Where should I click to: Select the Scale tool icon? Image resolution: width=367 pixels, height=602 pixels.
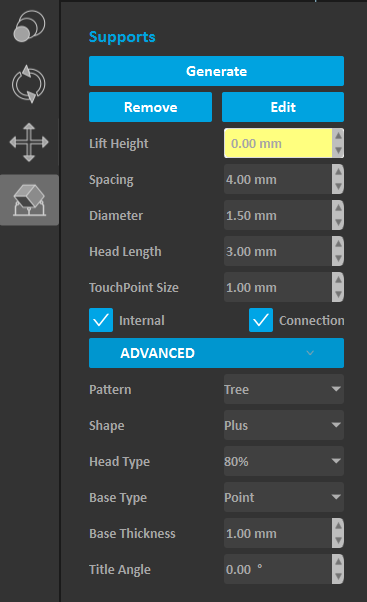(29, 26)
